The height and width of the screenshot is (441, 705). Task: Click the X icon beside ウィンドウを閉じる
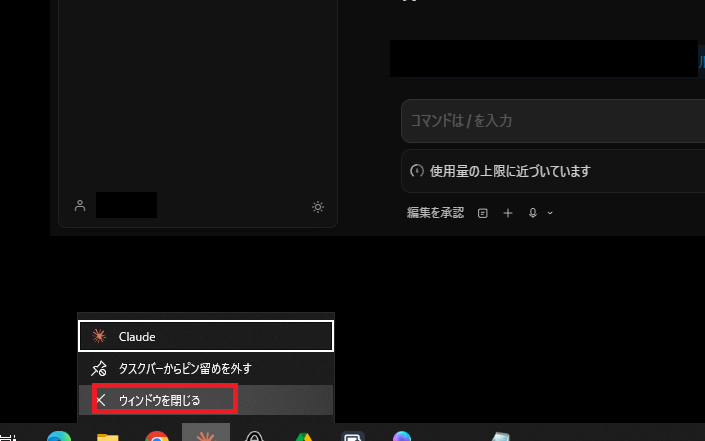tap(101, 400)
